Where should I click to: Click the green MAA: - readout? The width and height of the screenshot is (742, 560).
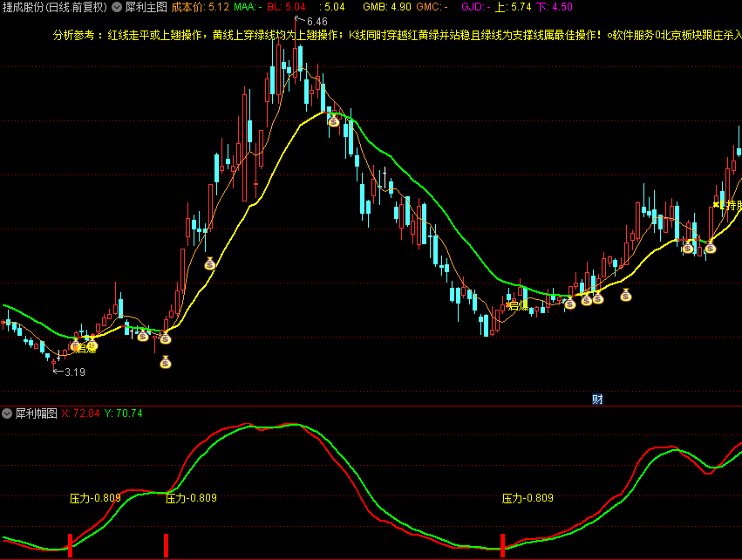pyautogui.click(x=248, y=7)
